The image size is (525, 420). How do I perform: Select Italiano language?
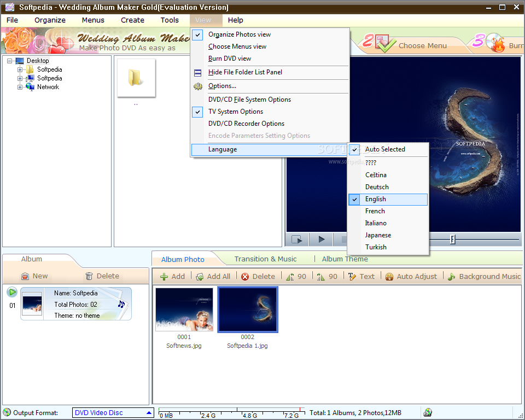pos(388,223)
